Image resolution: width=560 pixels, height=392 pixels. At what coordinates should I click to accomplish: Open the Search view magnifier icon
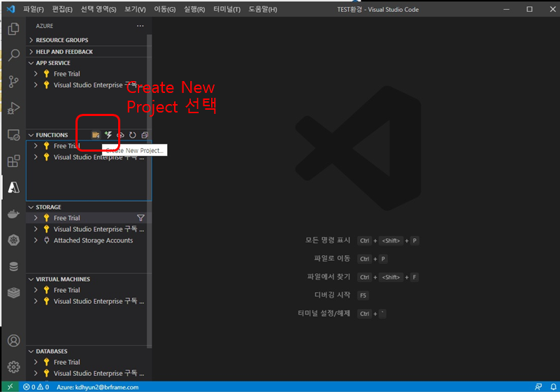(13, 55)
